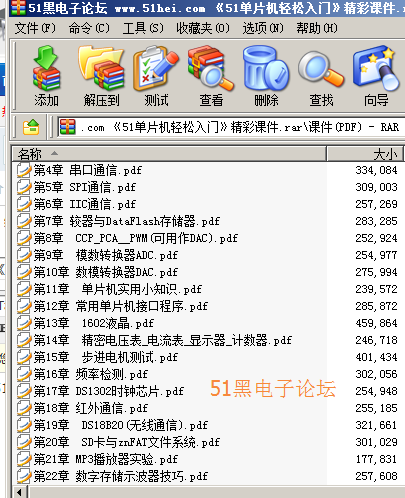This screenshot has height=498, width=405.
Task: Open the 文件(F) menu
Action: [x=35, y=28]
